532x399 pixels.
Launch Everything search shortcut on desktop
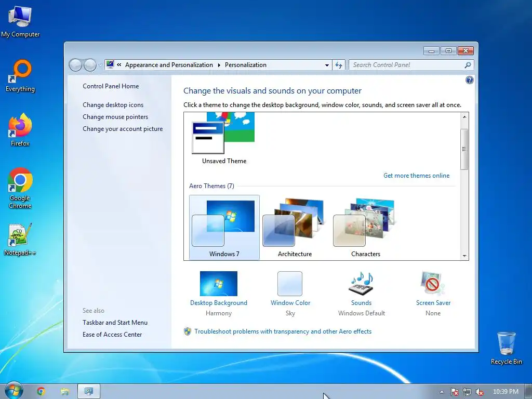20,76
